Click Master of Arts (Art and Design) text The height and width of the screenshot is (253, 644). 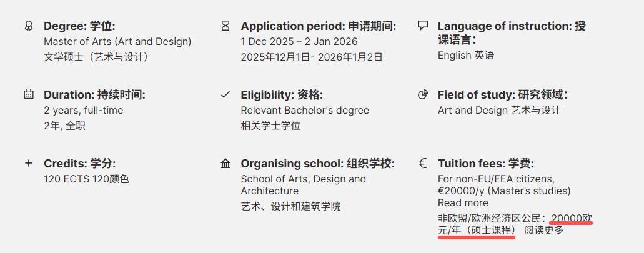pyautogui.click(x=117, y=42)
